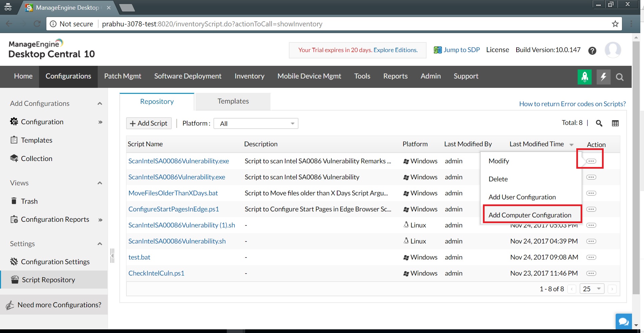The image size is (644, 333).
Task: Open action menu for MoveFilesOlderThanXDays.bat row
Action: pyautogui.click(x=591, y=193)
